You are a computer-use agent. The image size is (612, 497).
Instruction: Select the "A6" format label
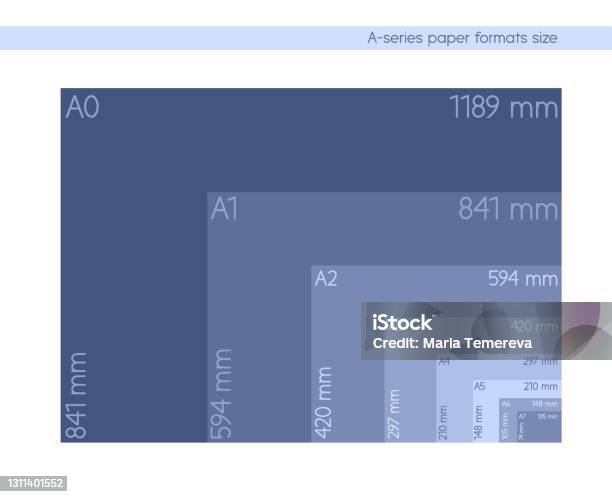click(506, 404)
